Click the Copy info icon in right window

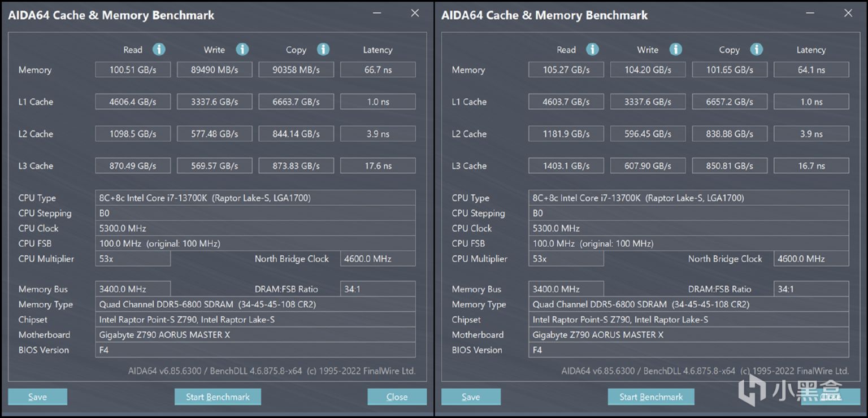(757, 49)
